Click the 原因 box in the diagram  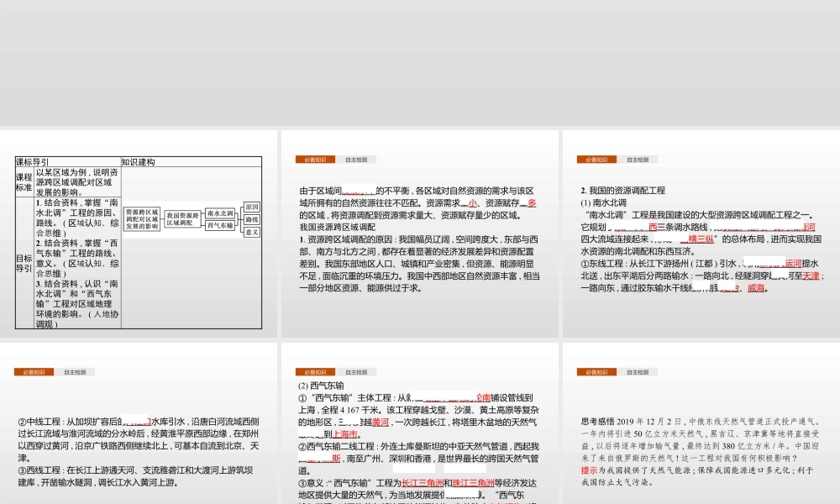[x=252, y=207]
